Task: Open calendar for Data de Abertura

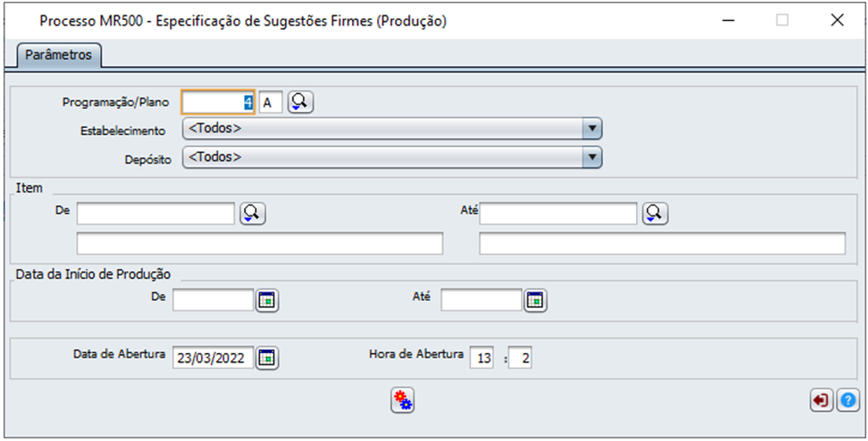Action: coord(268,357)
